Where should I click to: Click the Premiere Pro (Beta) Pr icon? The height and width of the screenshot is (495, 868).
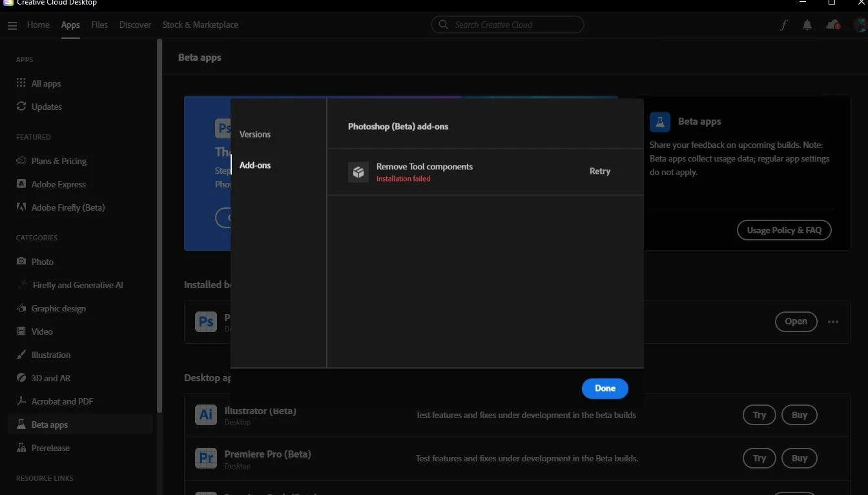tap(206, 458)
